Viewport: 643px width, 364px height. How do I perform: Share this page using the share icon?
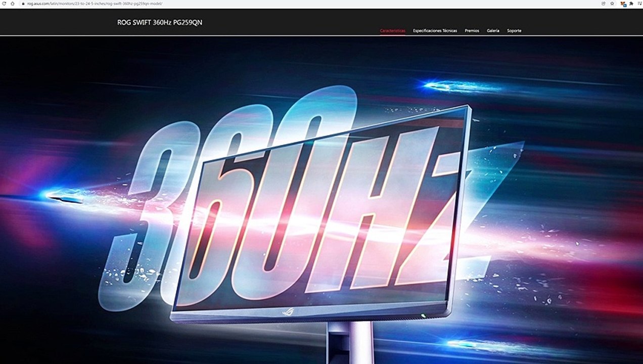coord(604,3)
